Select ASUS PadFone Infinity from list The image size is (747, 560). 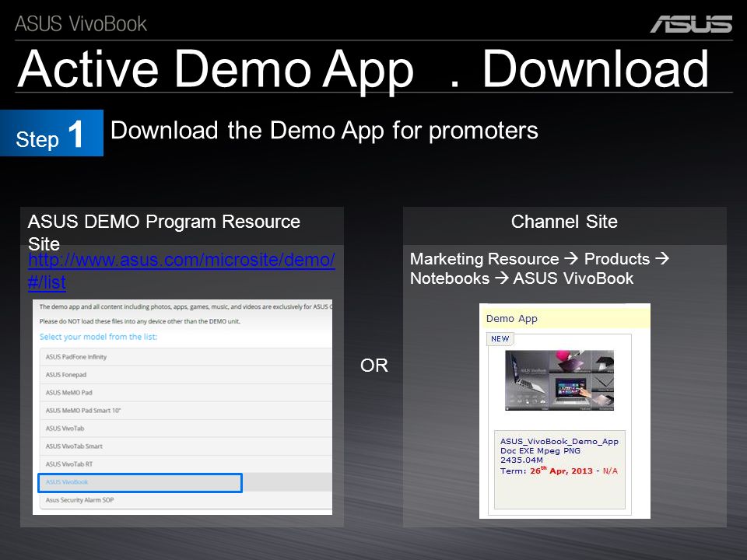click(186, 357)
